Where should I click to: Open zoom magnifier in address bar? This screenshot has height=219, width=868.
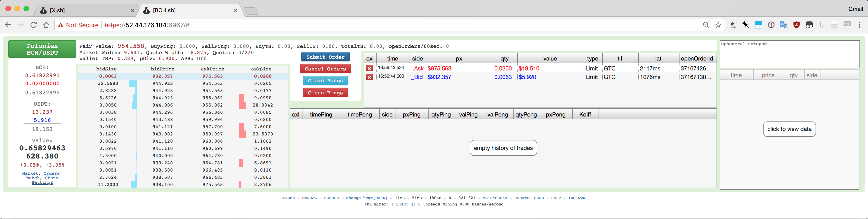[x=706, y=25]
